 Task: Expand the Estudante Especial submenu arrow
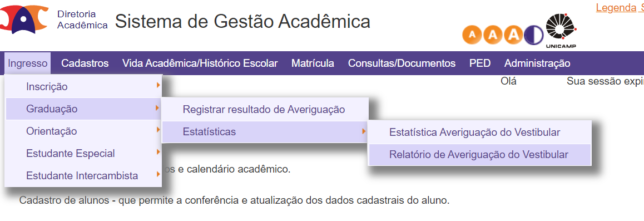click(x=158, y=153)
